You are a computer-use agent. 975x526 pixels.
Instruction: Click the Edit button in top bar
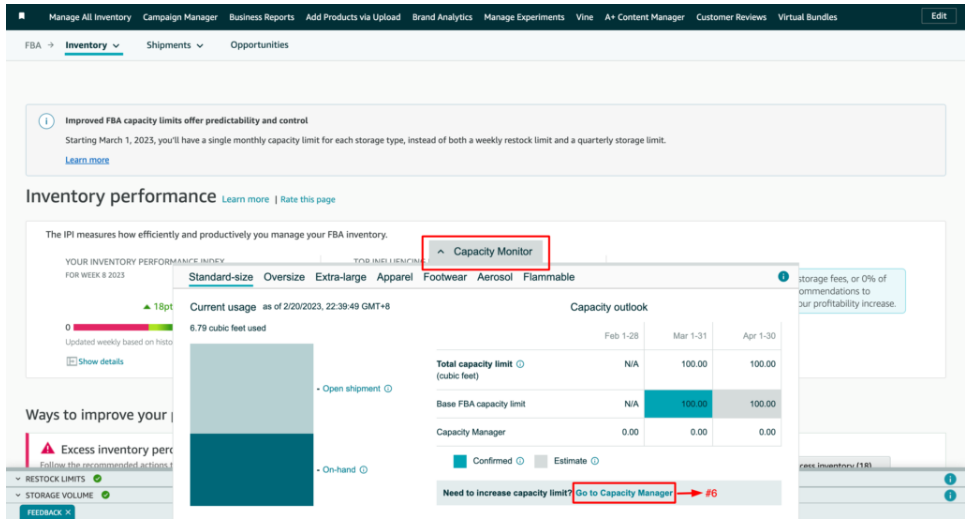click(939, 16)
